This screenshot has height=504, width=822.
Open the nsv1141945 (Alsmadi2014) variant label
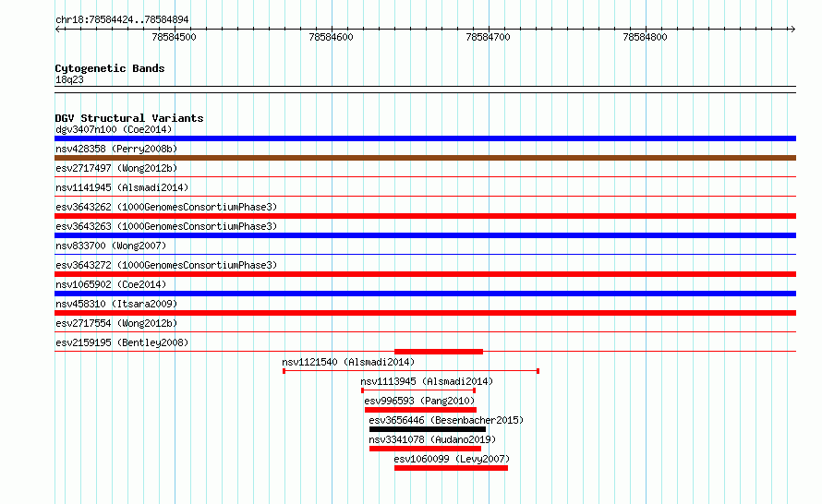[x=122, y=187]
